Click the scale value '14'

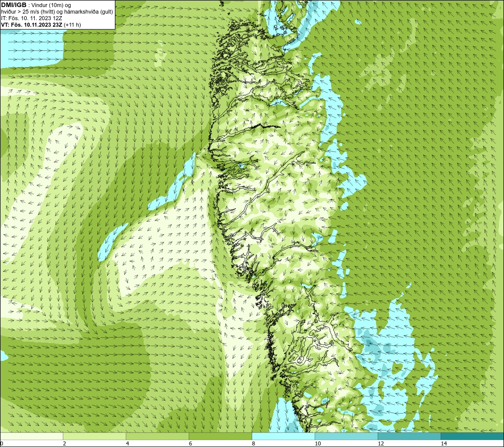444,443
